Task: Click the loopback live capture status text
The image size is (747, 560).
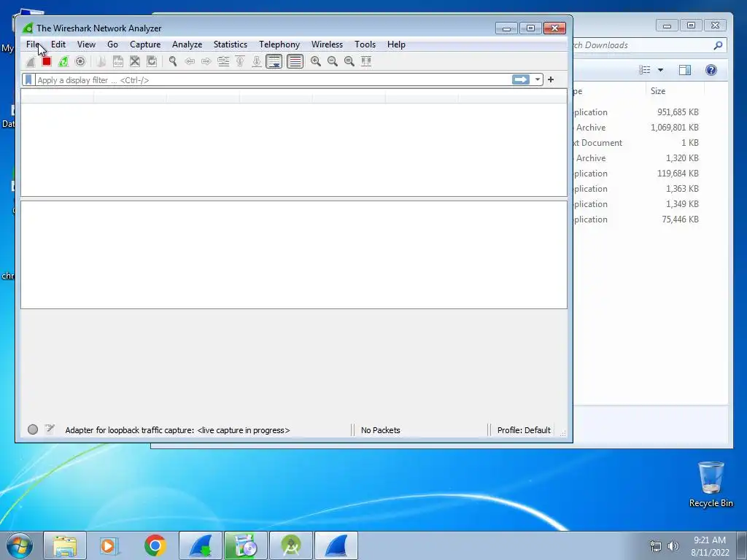Action: 177,430
